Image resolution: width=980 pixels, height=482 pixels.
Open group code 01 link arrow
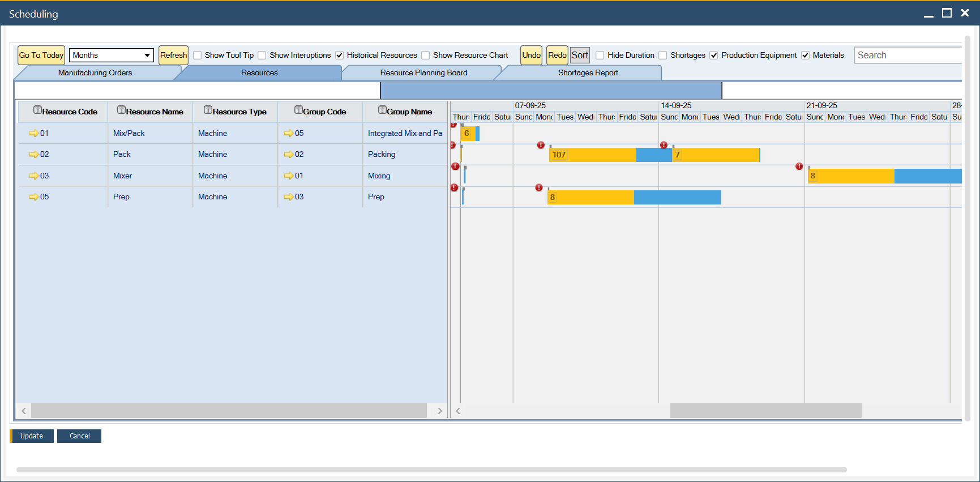(x=289, y=176)
